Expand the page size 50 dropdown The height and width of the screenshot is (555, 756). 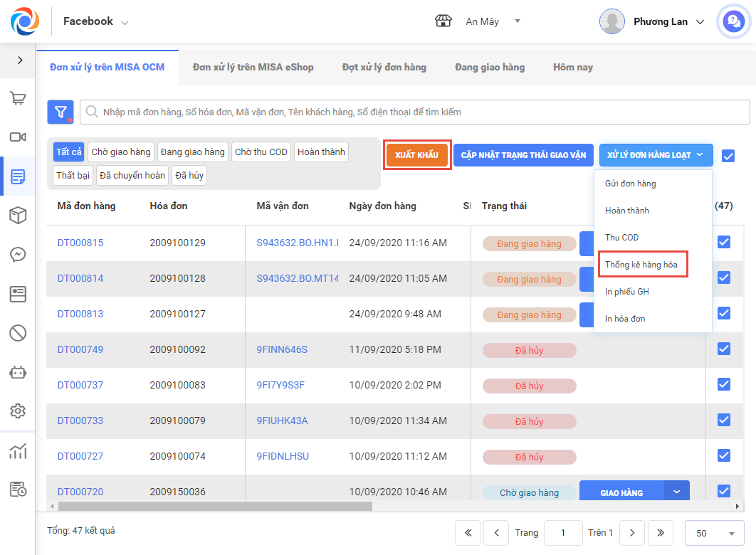coord(714,533)
